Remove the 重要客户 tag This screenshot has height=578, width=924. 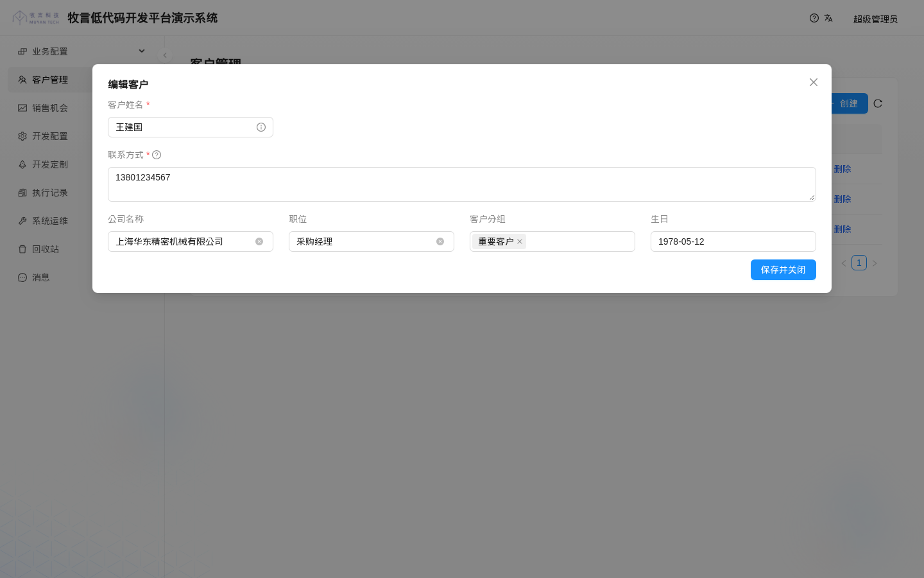pyautogui.click(x=520, y=241)
